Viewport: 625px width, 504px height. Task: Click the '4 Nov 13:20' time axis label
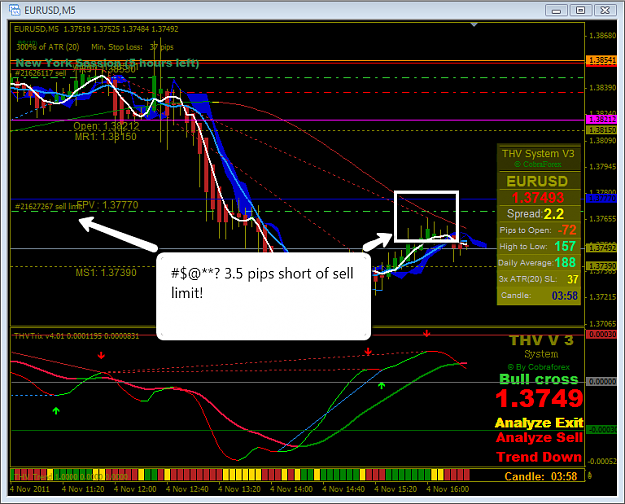(x=239, y=489)
